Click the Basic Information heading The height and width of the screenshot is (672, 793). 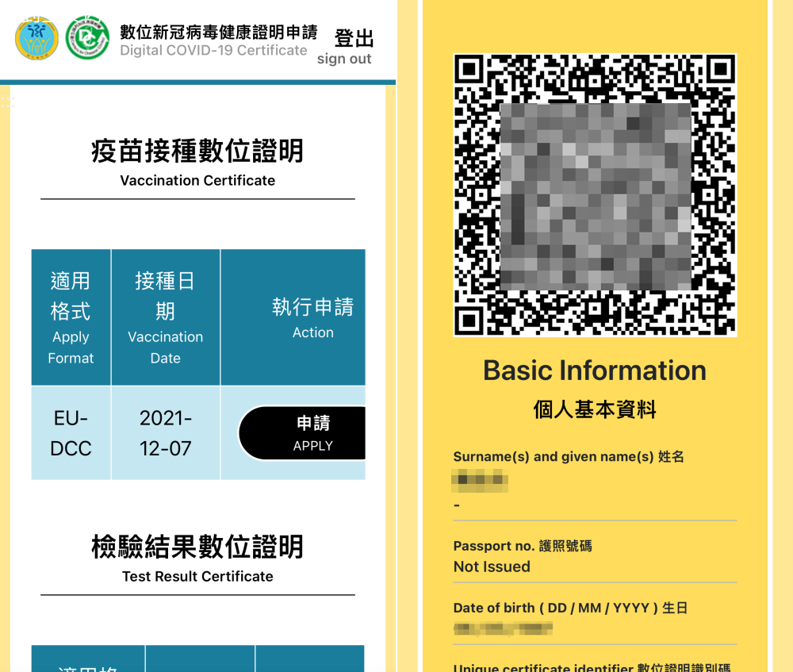[x=595, y=371]
